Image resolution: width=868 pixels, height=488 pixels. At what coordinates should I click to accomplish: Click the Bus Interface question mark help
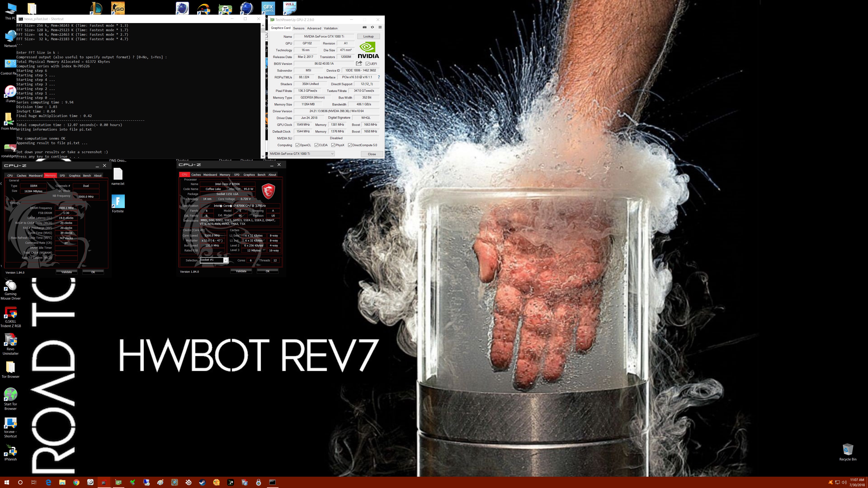pos(379,77)
